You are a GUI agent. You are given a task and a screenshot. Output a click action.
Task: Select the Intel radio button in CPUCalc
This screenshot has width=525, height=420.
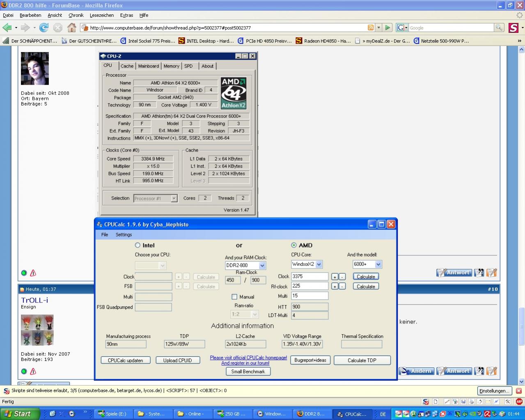[138, 245]
